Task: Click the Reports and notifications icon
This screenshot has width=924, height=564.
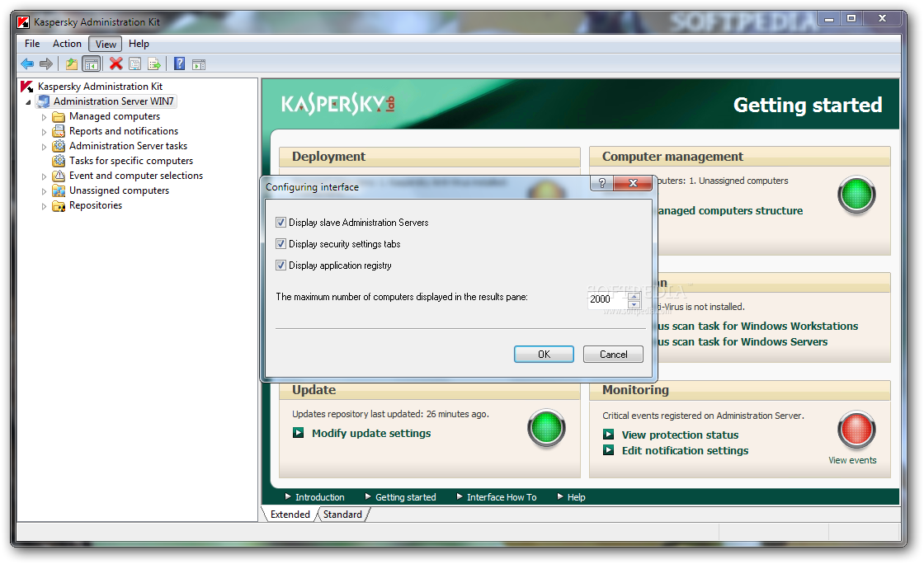Action: point(59,131)
